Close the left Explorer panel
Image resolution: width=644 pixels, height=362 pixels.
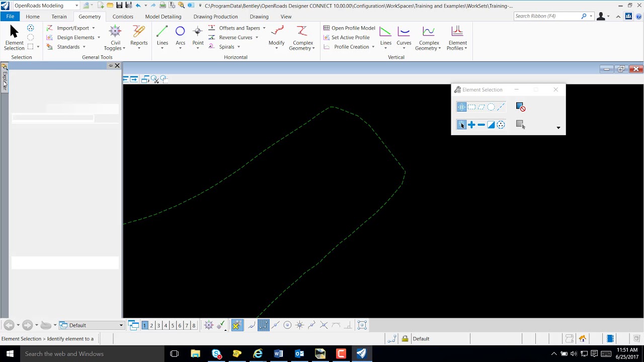[x=117, y=66]
